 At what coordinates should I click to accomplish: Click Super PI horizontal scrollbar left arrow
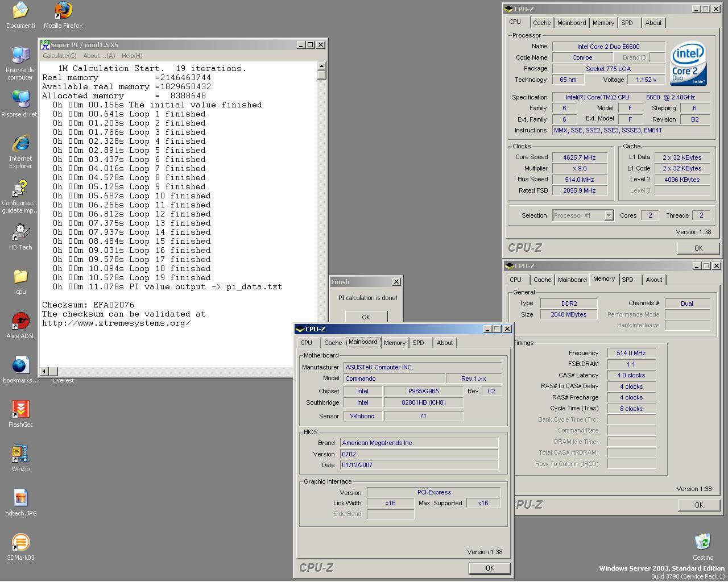[44, 371]
